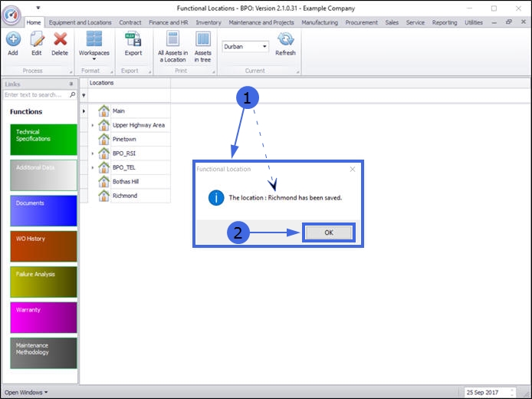Open the Reporting tab

tap(445, 22)
